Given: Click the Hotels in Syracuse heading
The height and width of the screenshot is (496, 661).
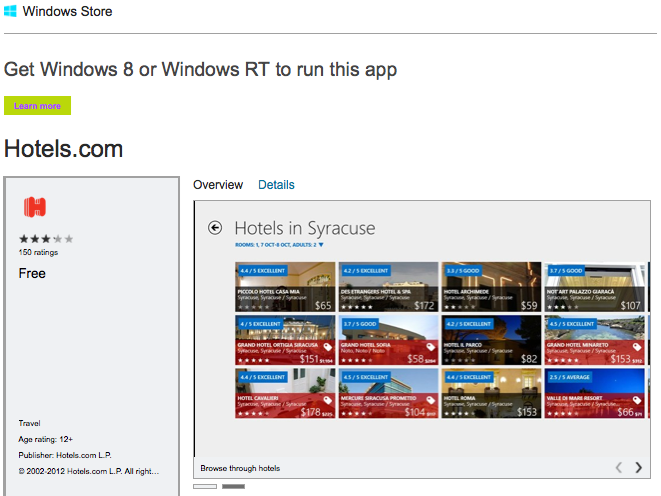Looking at the screenshot, I should tap(305, 228).
